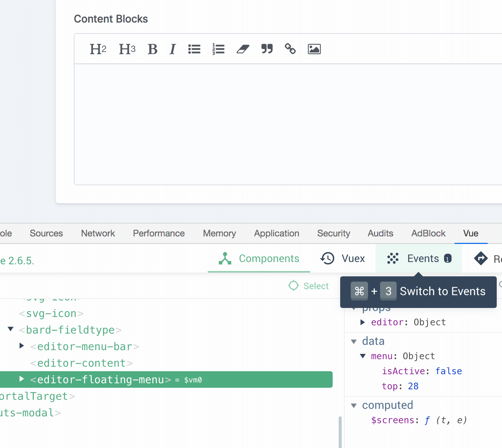Expand the editor Object prop
Image resolution: width=502 pixels, height=448 pixels.
click(x=362, y=322)
